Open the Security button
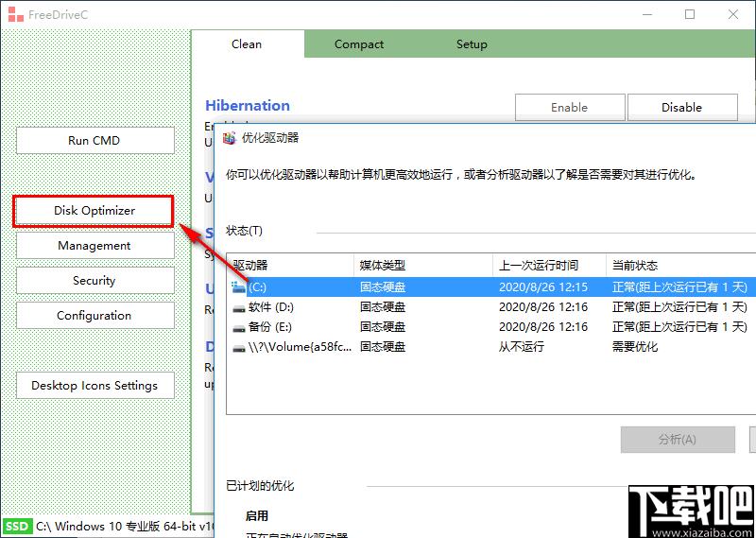Screen dimensions: 756x538 click(95, 280)
